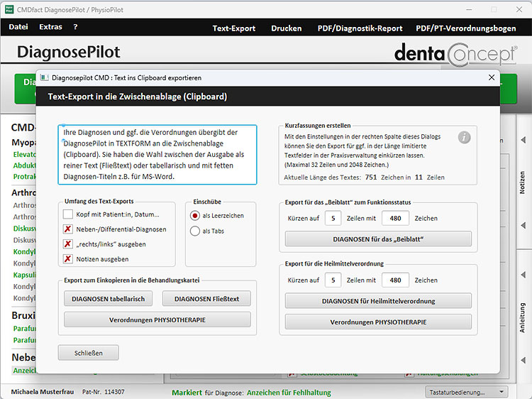
Task: Open the Anleitung side tab
Action: [x=523, y=317]
